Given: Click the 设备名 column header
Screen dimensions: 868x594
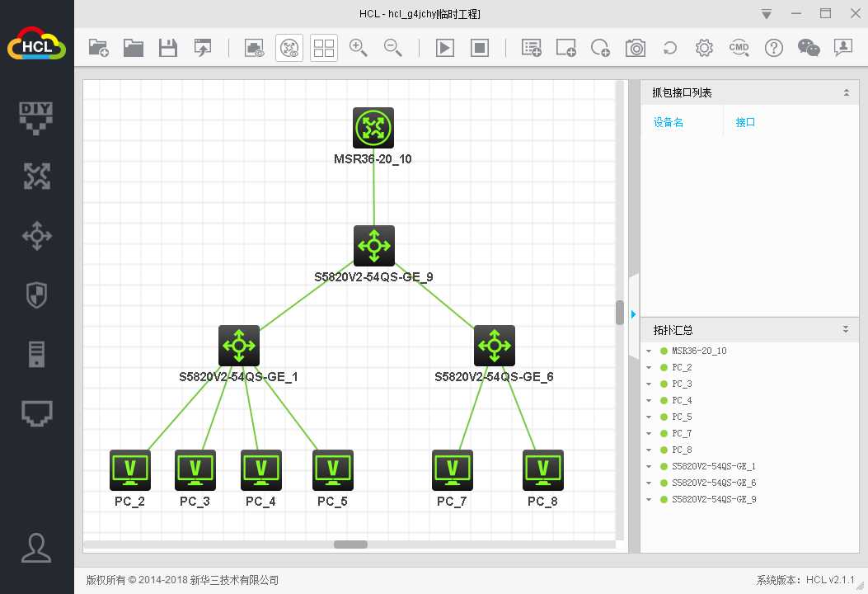Looking at the screenshot, I should (x=669, y=122).
